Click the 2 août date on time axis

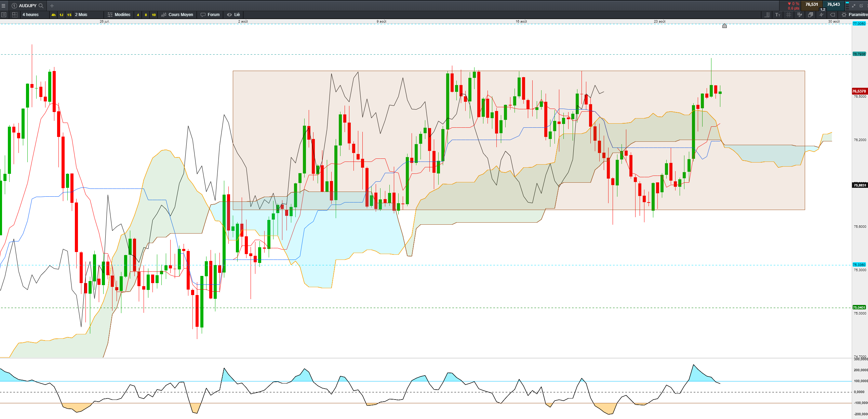click(x=243, y=22)
